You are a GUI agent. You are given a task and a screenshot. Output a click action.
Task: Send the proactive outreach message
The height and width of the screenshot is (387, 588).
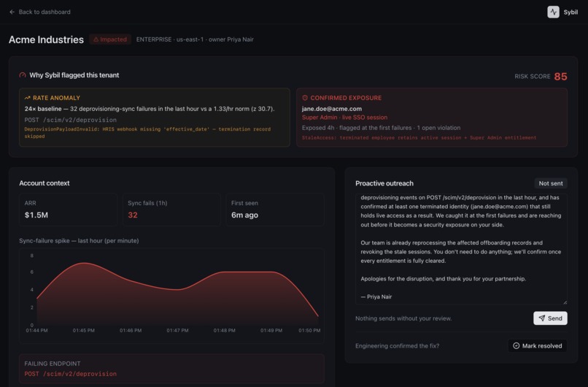(x=550, y=318)
